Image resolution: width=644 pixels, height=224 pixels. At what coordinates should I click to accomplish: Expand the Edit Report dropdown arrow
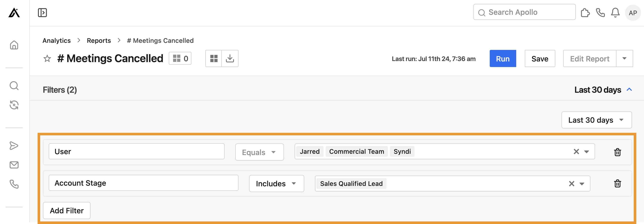pyautogui.click(x=625, y=58)
